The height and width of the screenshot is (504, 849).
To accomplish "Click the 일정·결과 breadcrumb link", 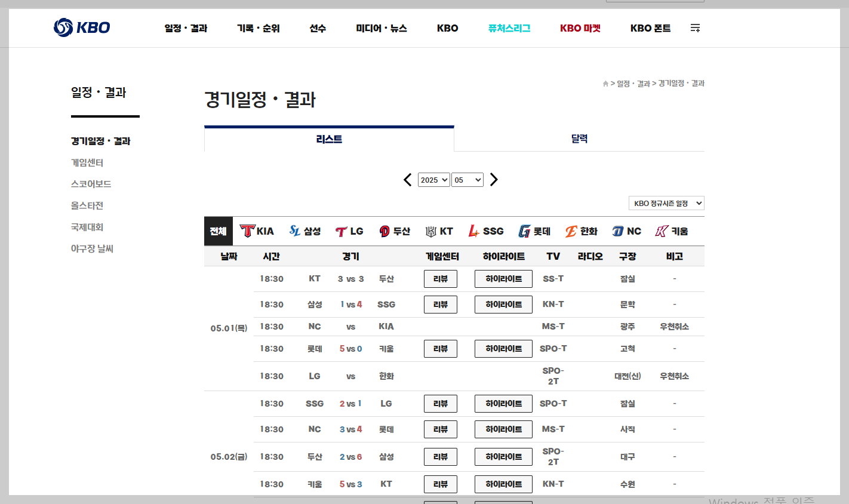I will coord(633,84).
